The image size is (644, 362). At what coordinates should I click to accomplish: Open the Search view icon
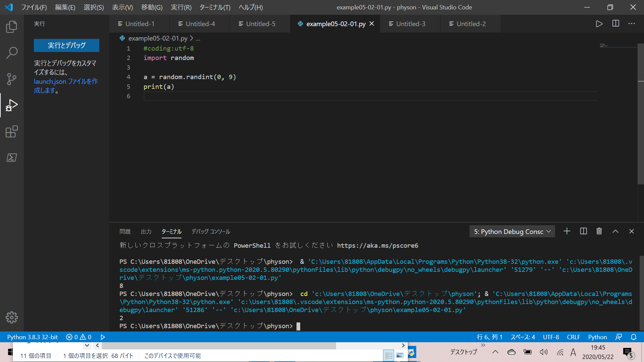tap(12, 53)
